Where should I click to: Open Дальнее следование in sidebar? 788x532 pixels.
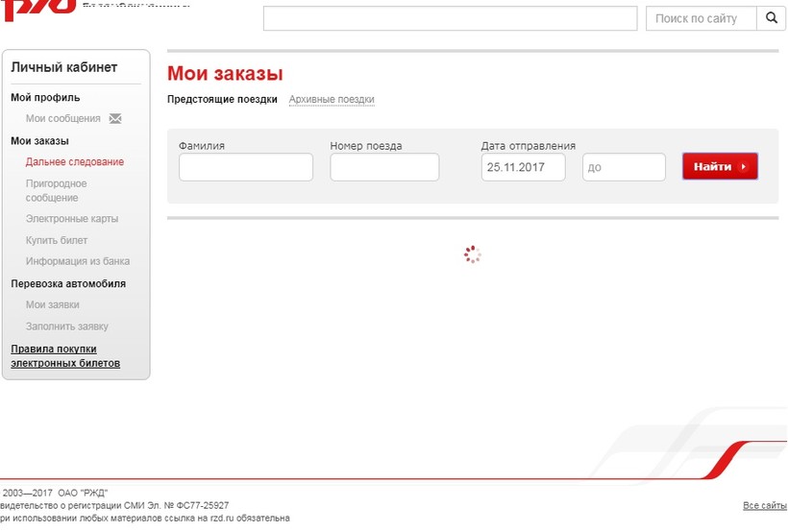[x=75, y=162]
